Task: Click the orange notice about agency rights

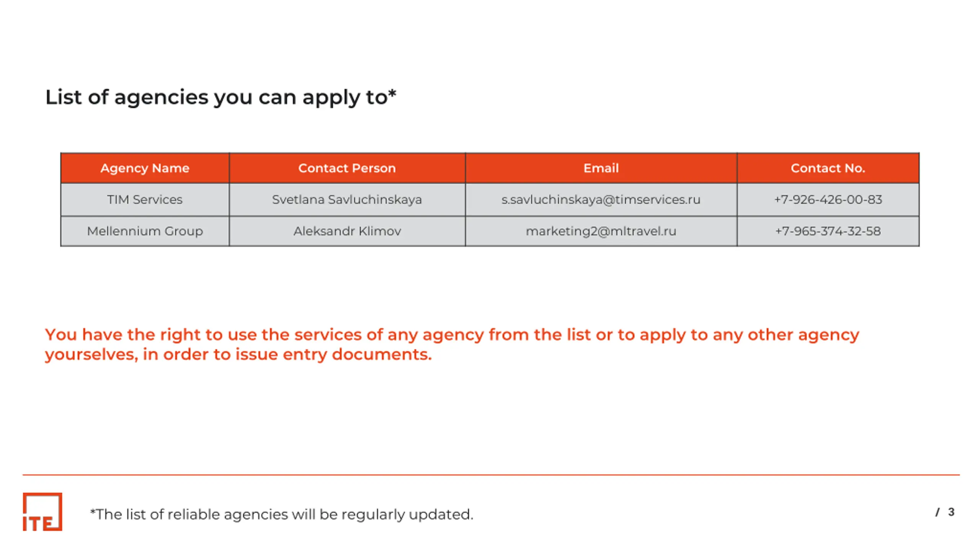Action: (x=452, y=344)
